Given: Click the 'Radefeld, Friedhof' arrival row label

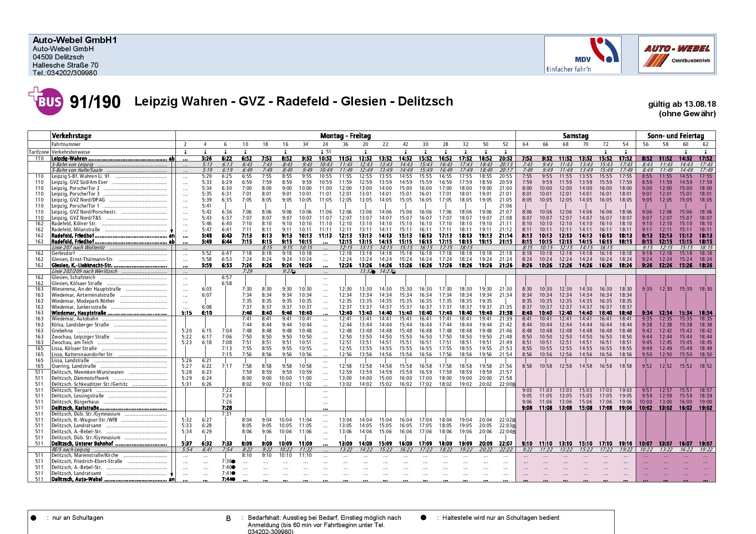Looking at the screenshot, I should 113,236.
